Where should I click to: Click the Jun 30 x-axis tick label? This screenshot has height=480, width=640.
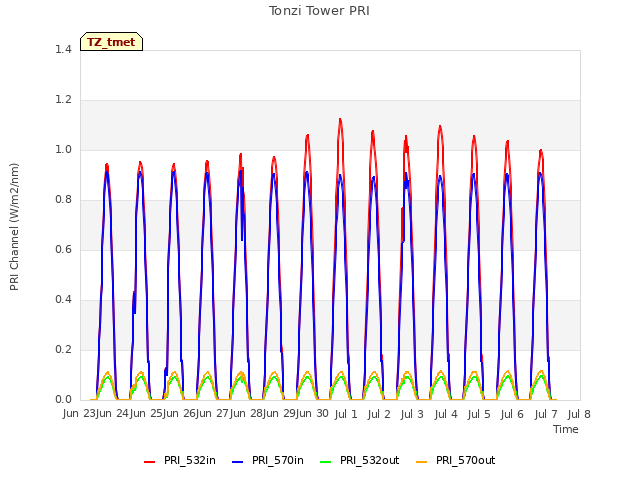tap(313, 414)
